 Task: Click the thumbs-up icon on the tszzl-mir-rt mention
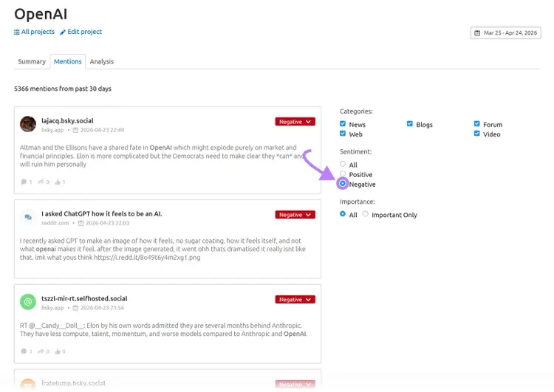58,351
